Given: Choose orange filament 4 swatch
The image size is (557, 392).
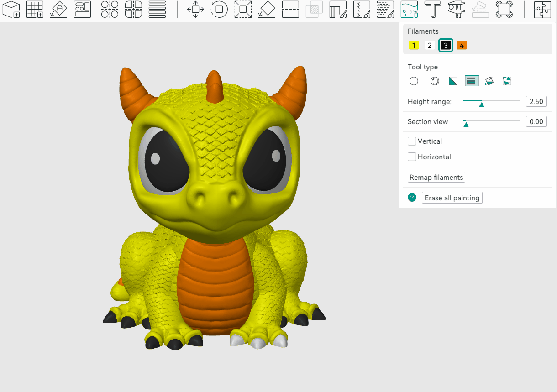Looking at the screenshot, I should point(462,45).
